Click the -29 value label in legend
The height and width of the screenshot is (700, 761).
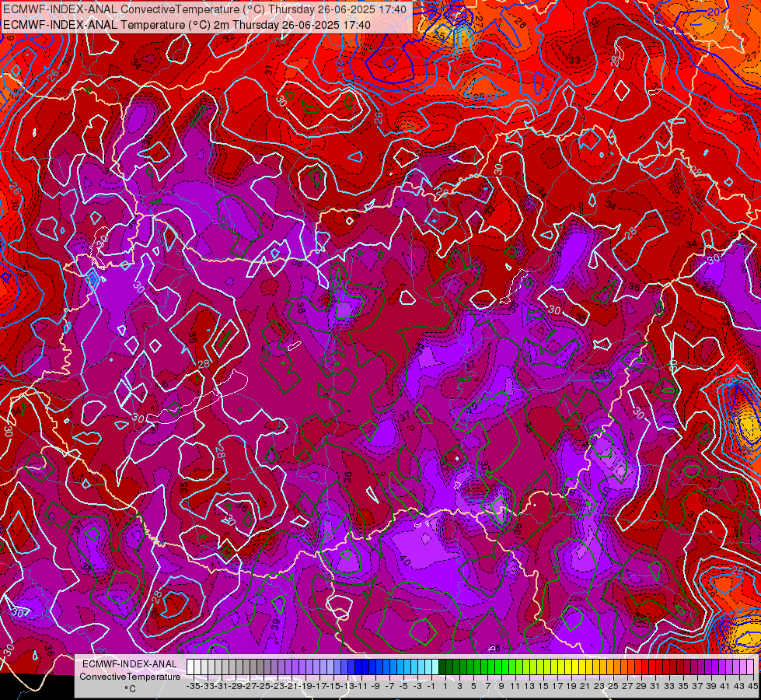click(236, 686)
